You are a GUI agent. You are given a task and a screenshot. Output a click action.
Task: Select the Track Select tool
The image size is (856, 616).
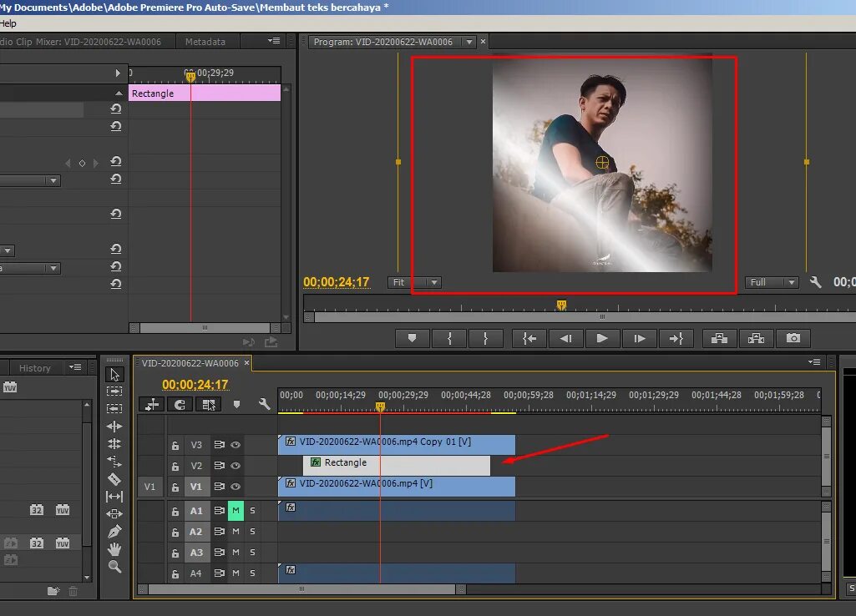click(114, 391)
